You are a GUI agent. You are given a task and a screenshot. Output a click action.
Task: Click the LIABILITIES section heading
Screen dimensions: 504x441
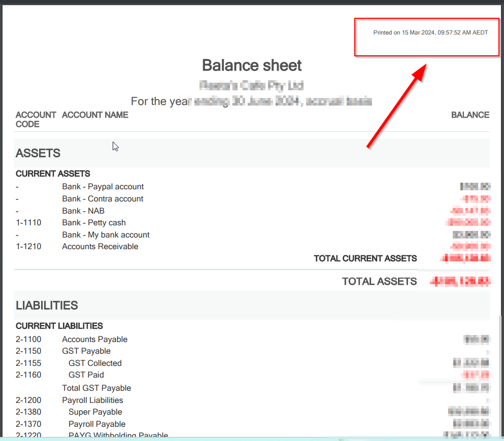point(47,306)
